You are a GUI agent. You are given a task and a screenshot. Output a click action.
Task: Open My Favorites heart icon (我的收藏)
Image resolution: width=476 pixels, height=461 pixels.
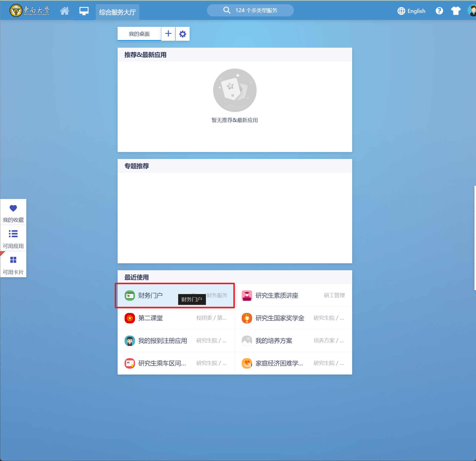click(13, 212)
